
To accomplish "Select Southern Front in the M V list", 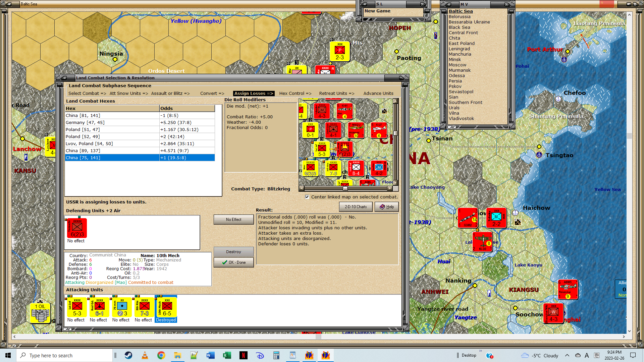I will click(466, 102).
